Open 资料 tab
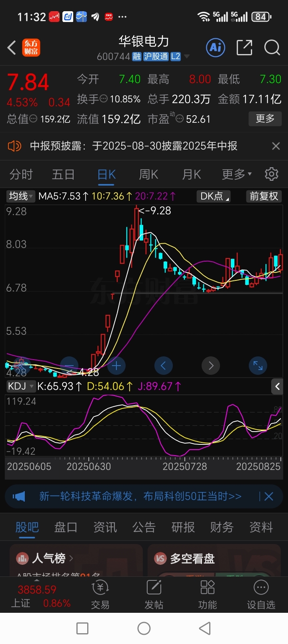The width and height of the screenshot is (288, 644). [261, 528]
